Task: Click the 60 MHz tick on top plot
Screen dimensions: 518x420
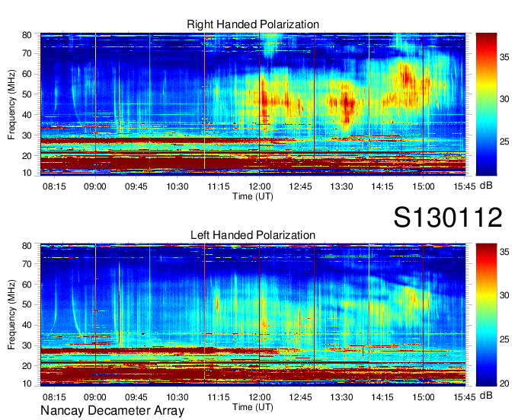Action: pyautogui.click(x=27, y=74)
